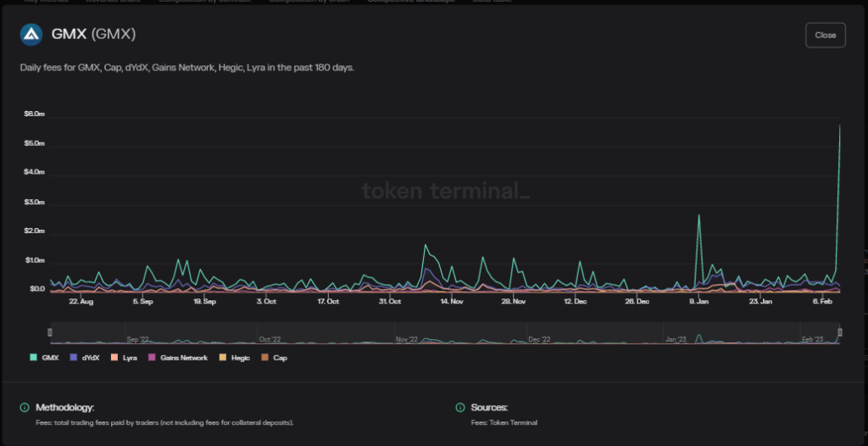Click the GMX logo icon in header

pos(31,35)
